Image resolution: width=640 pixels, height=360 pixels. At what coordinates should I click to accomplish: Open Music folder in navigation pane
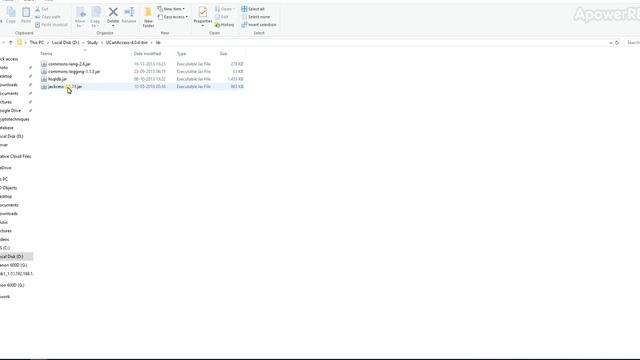4,222
